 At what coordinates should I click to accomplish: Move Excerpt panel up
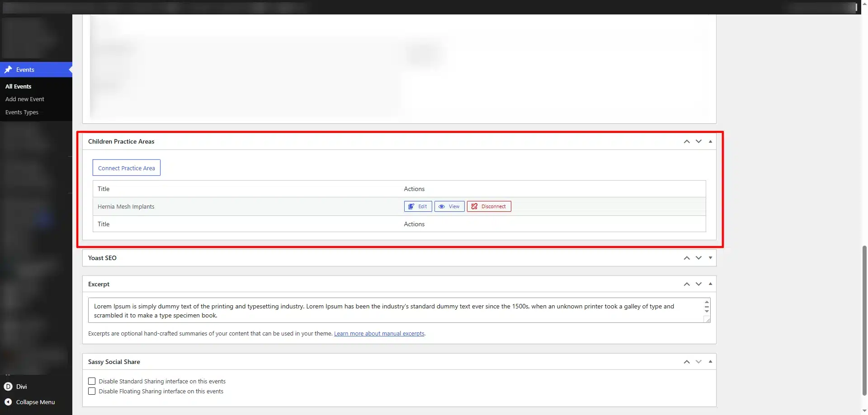pyautogui.click(x=687, y=284)
